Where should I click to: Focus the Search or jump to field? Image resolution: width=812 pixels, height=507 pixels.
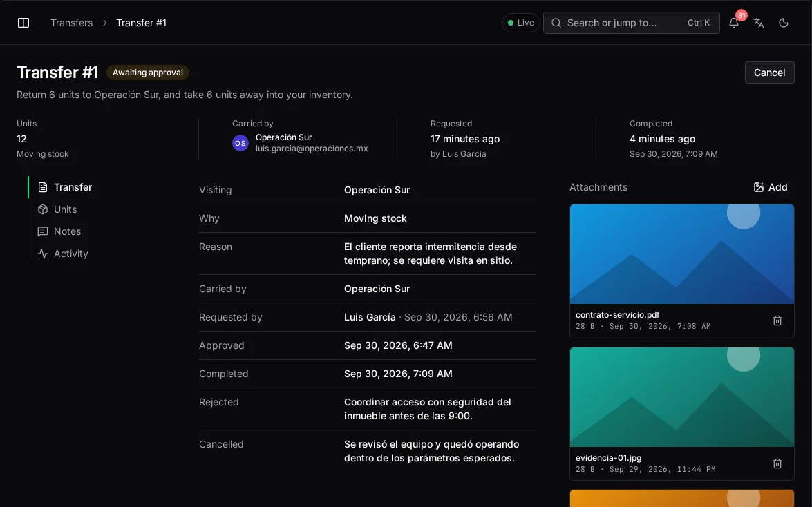(631, 23)
